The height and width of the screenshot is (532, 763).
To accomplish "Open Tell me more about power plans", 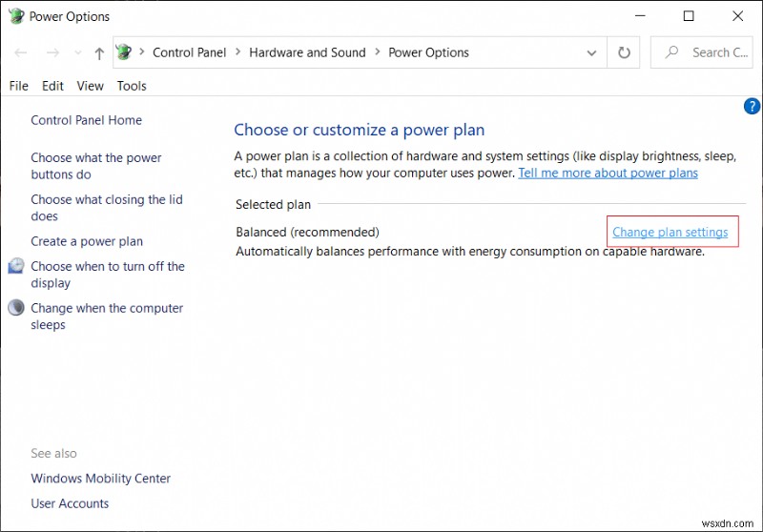I will click(608, 173).
